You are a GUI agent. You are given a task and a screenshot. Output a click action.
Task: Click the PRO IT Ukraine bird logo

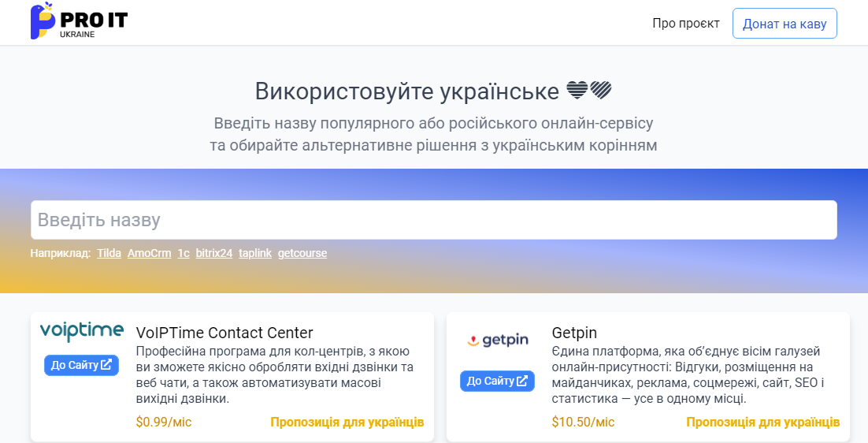tap(80, 21)
